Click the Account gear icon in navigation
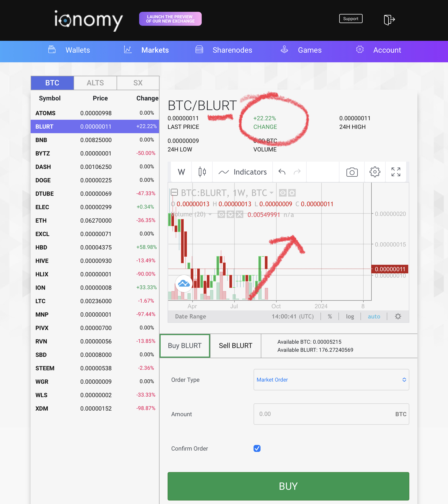This screenshot has height=504, width=448. point(360,49)
